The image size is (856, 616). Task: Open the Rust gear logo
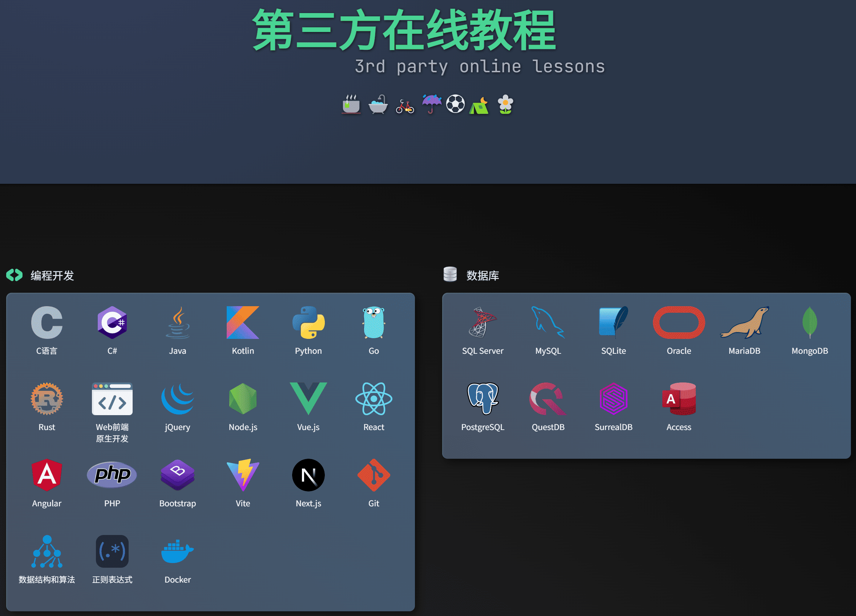click(47, 399)
